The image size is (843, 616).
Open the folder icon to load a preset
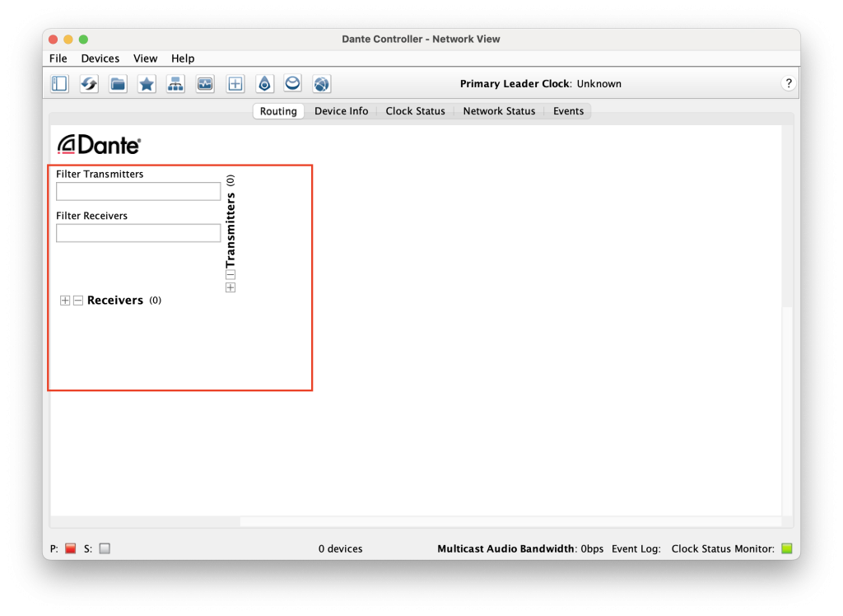click(x=118, y=84)
